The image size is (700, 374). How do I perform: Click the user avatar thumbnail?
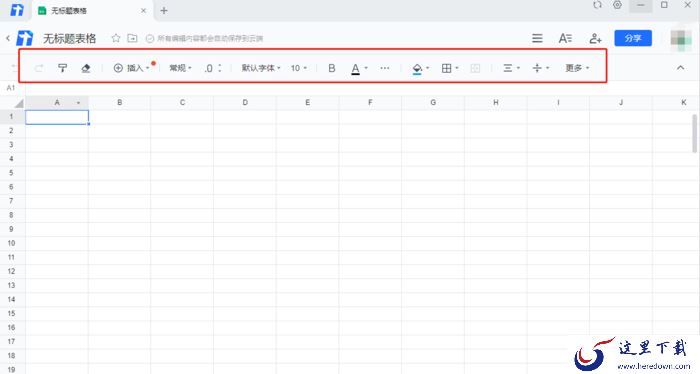[x=681, y=38]
